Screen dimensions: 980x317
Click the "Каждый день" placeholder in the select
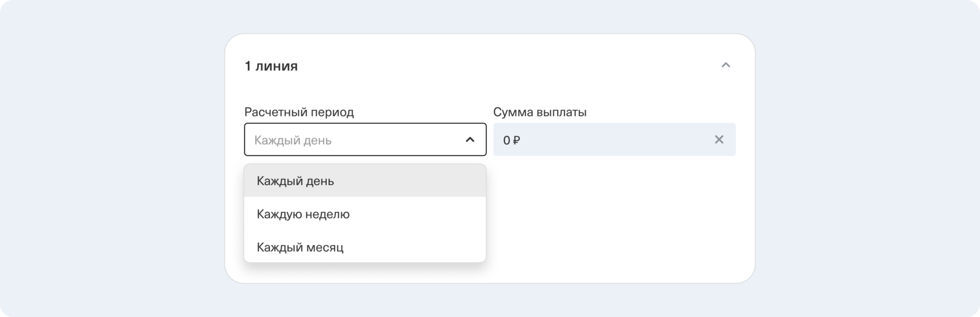click(x=293, y=140)
